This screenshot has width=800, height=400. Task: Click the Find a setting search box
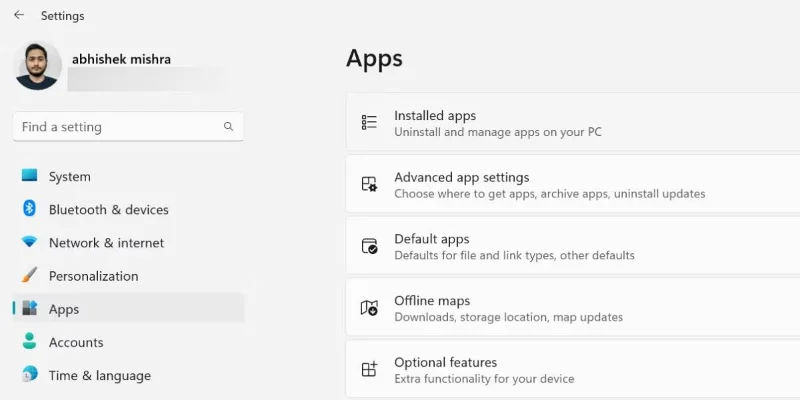pyautogui.click(x=128, y=127)
